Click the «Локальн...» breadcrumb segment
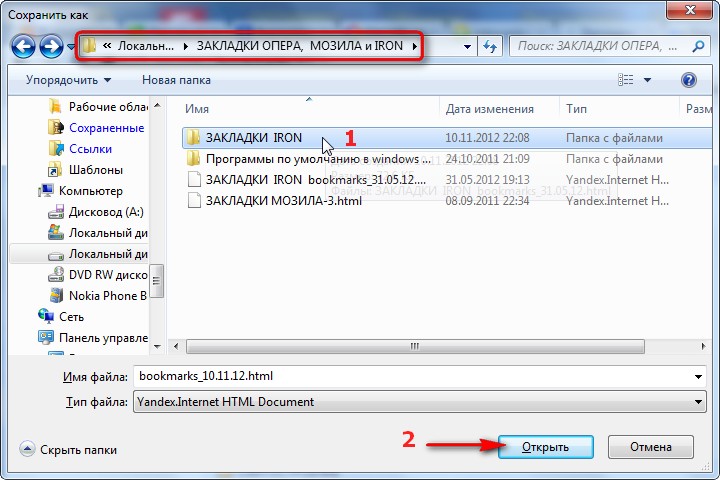The height and width of the screenshot is (480, 720). tap(146, 46)
